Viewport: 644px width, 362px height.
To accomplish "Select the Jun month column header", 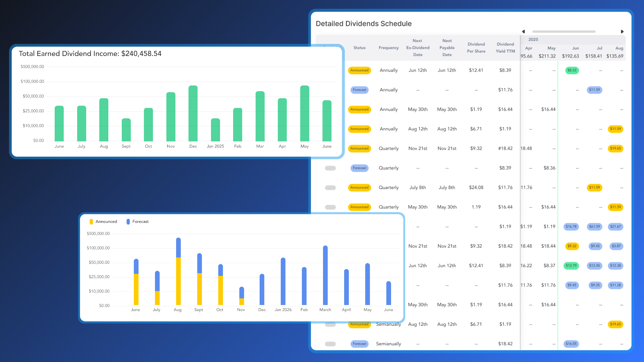I will coord(575,48).
